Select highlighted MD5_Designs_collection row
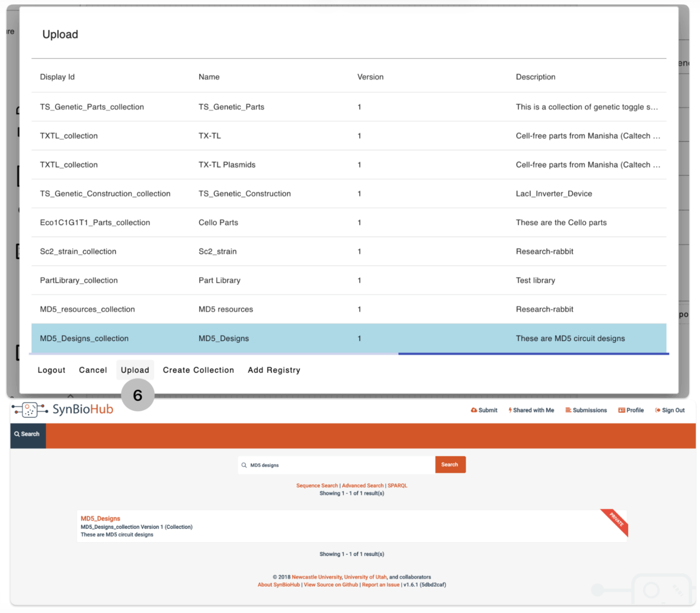 pyautogui.click(x=349, y=338)
